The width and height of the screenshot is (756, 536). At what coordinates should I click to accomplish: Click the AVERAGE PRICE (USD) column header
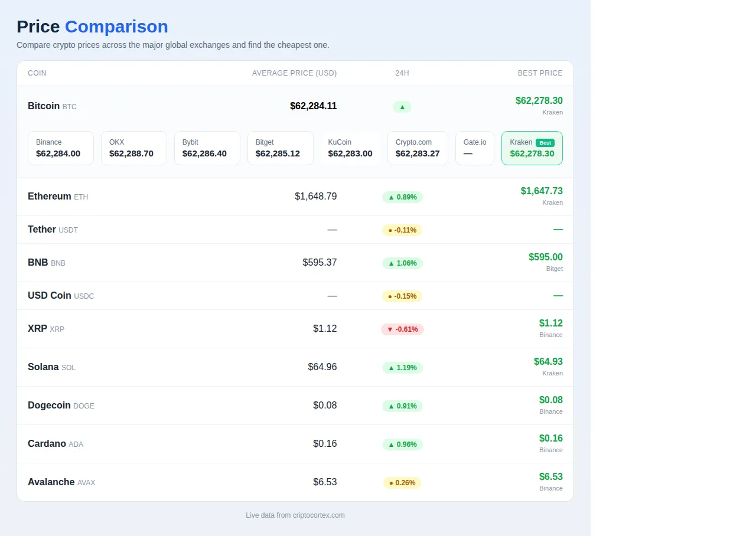[x=294, y=73]
